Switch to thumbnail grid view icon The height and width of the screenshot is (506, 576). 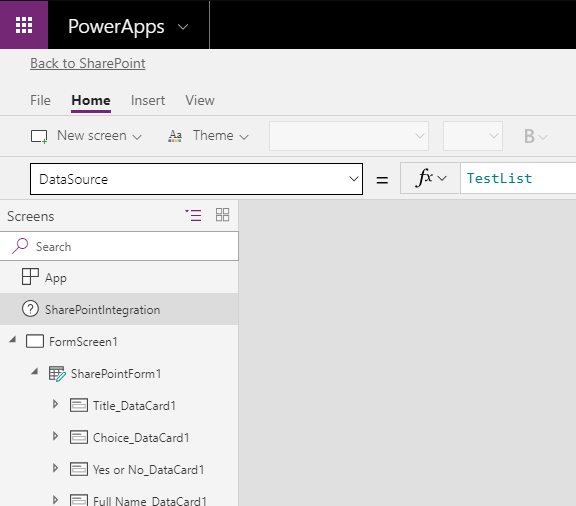(x=222, y=215)
